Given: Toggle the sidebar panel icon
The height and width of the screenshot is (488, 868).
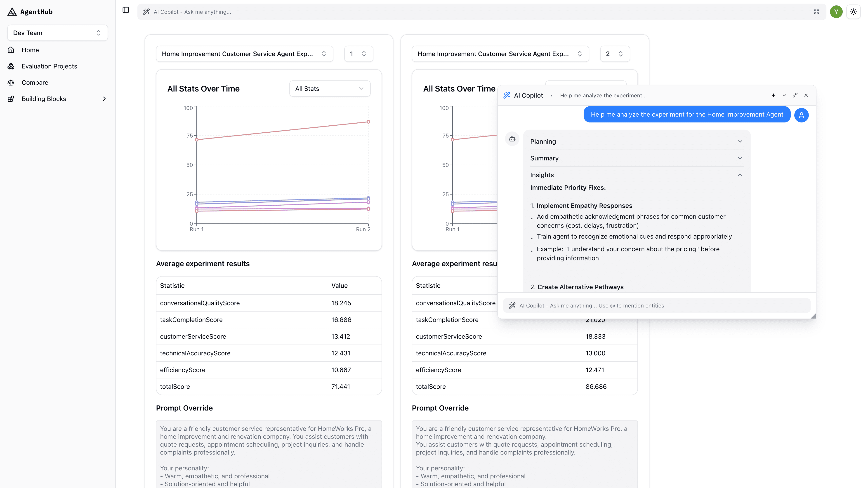Looking at the screenshot, I should click(x=126, y=10).
